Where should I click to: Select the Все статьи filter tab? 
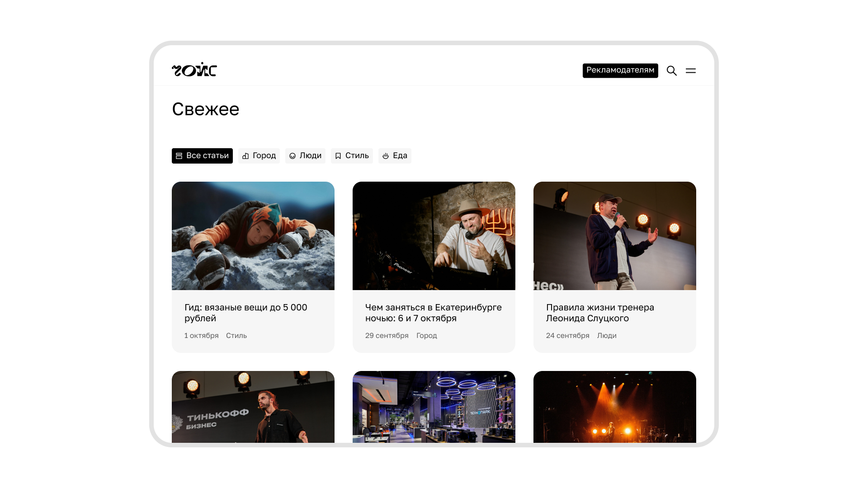point(202,156)
